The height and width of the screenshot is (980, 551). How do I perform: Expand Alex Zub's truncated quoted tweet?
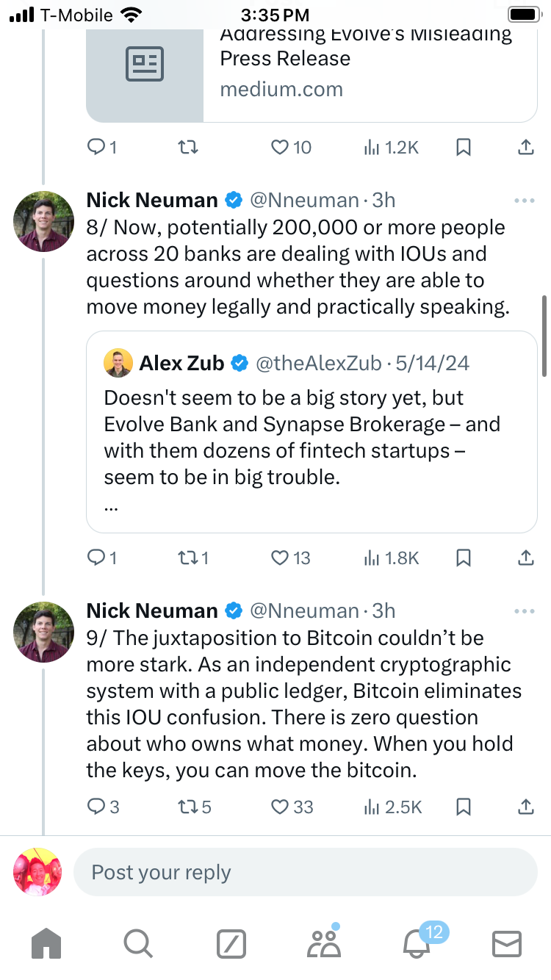pos(110,507)
